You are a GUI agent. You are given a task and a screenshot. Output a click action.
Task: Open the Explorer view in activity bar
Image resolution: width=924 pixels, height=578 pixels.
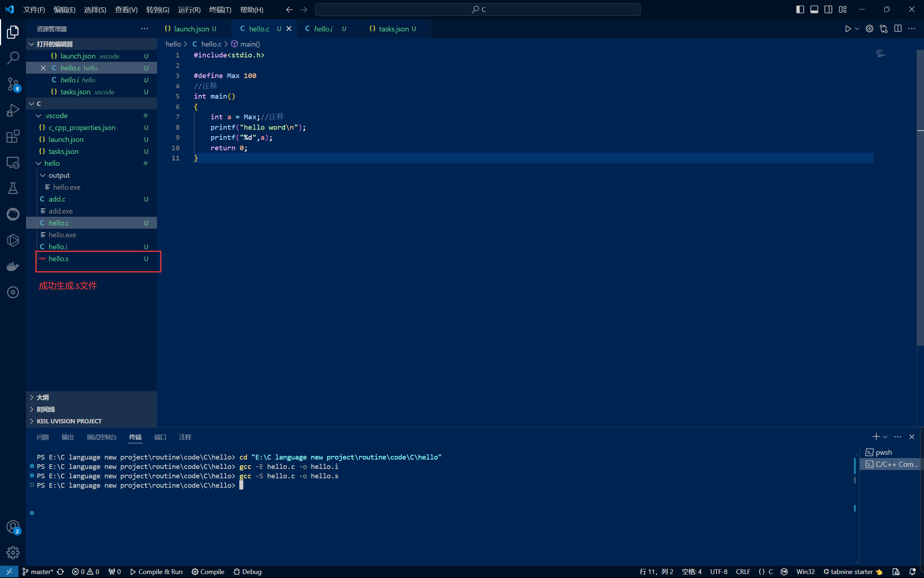tap(13, 32)
